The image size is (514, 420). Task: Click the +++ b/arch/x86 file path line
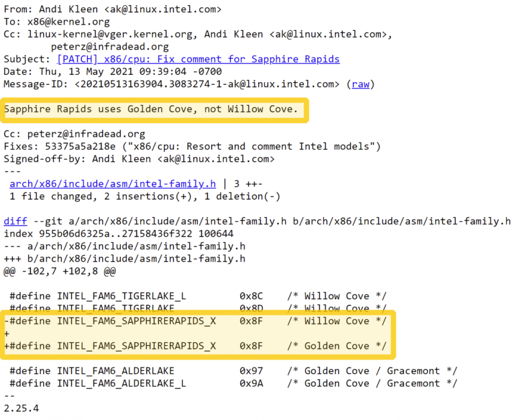click(x=124, y=259)
